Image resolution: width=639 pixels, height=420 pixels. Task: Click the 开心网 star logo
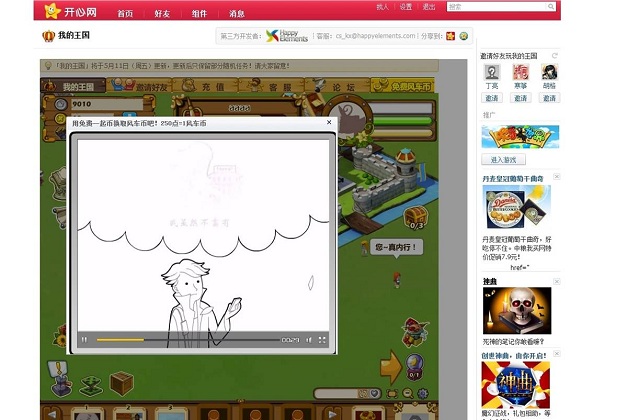(x=52, y=11)
